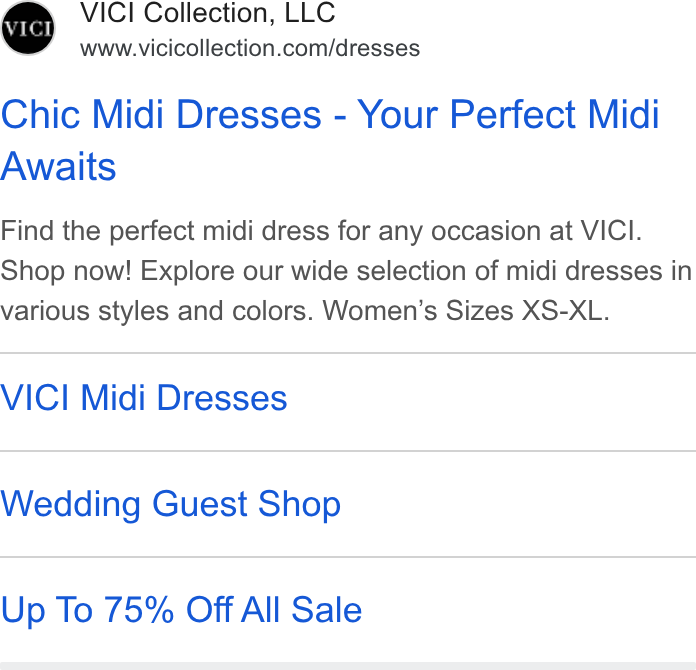This screenshot has width=696, height=670.
Task: Click the word Dresses in VICI Midi Dresses
Action: click(222, 398)
